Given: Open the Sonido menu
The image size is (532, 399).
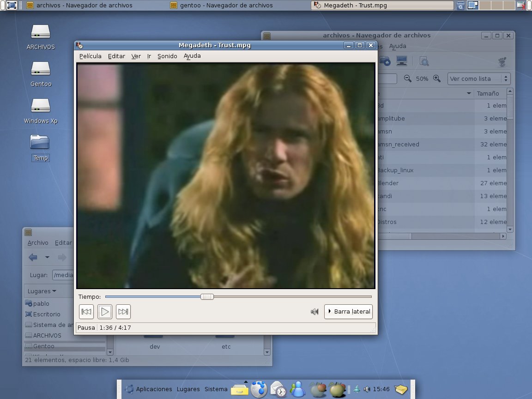Looking at the screenshot, I should coord(167,56).
